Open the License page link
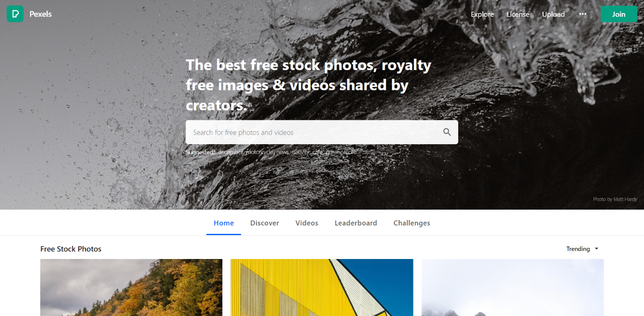The height and width of the screenshot is (316, 644). [x=518, y=14]
